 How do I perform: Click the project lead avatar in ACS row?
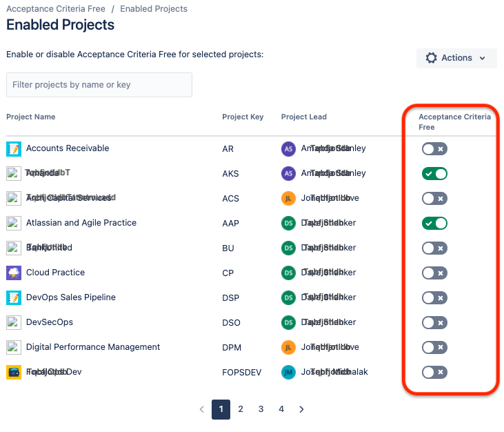tap(289, 198)
